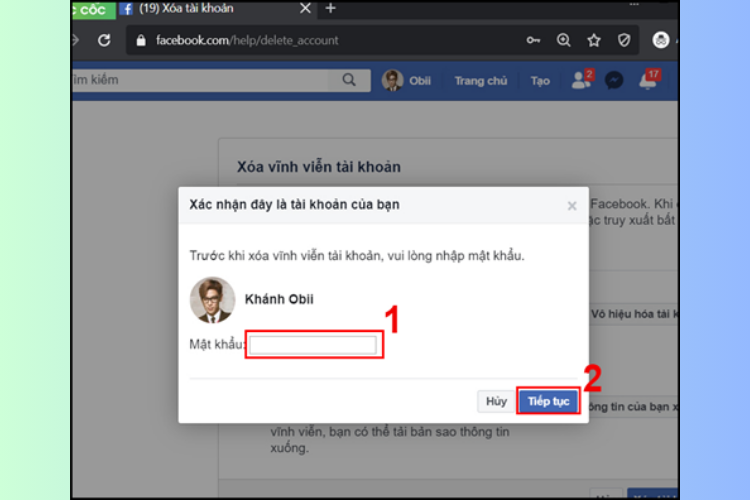Close the Xóa tài khoản tab
750x500 pixels.
tap(305, 8)
